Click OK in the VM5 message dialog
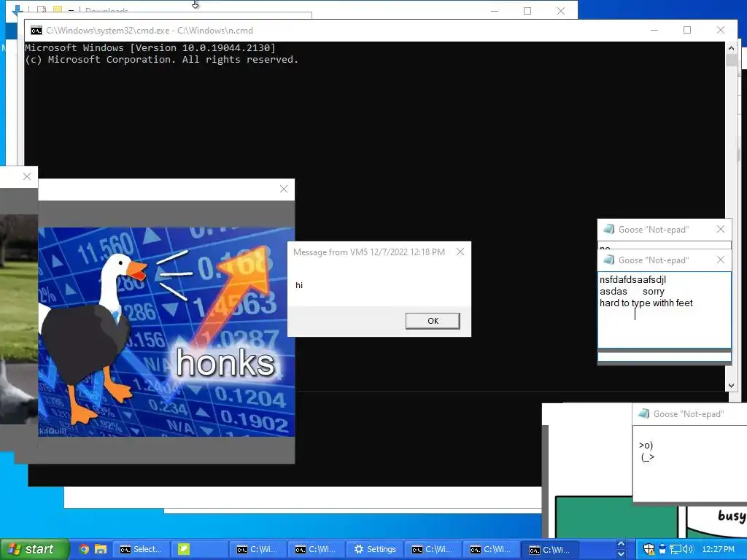This screenshot has width=747, height=560. (433, 321)
